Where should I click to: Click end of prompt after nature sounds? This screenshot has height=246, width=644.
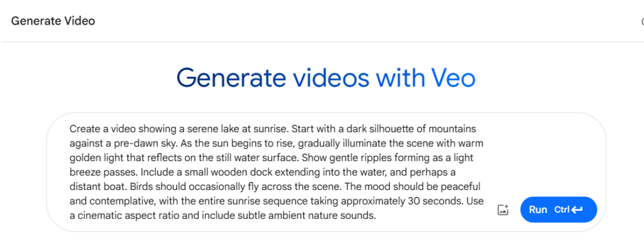click(377, 216)
